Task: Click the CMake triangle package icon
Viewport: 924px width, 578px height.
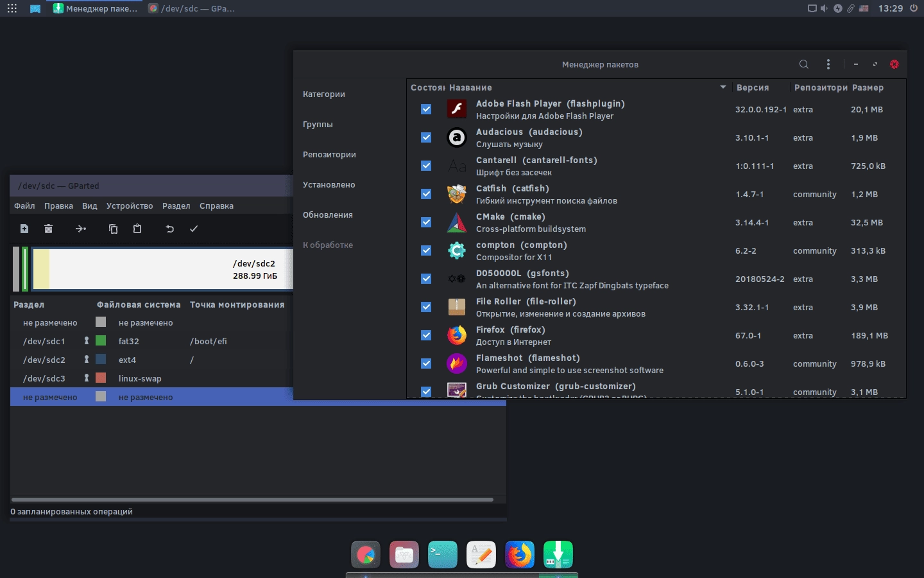Action: [457, 222]
